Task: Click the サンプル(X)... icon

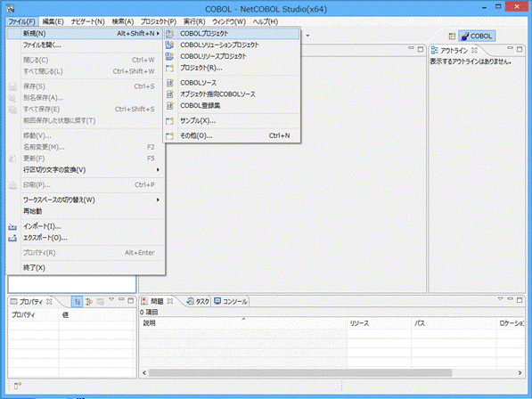Action: 169,121
